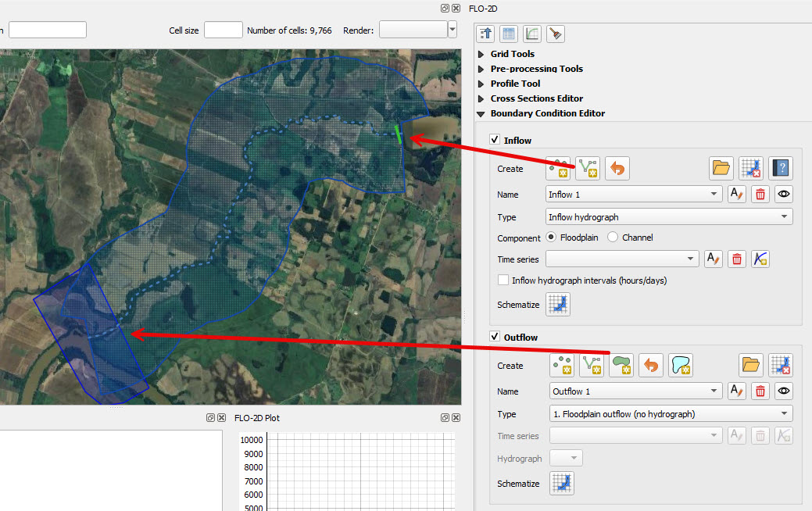Open the Outflow folder icon
Viewport: 812px width, 511px height.
[x=750, y=365]
